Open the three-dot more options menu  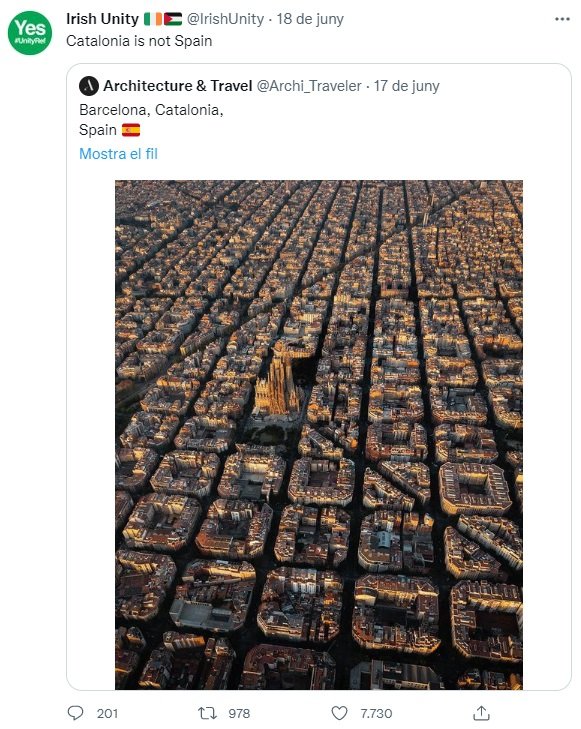pos(562,19)
